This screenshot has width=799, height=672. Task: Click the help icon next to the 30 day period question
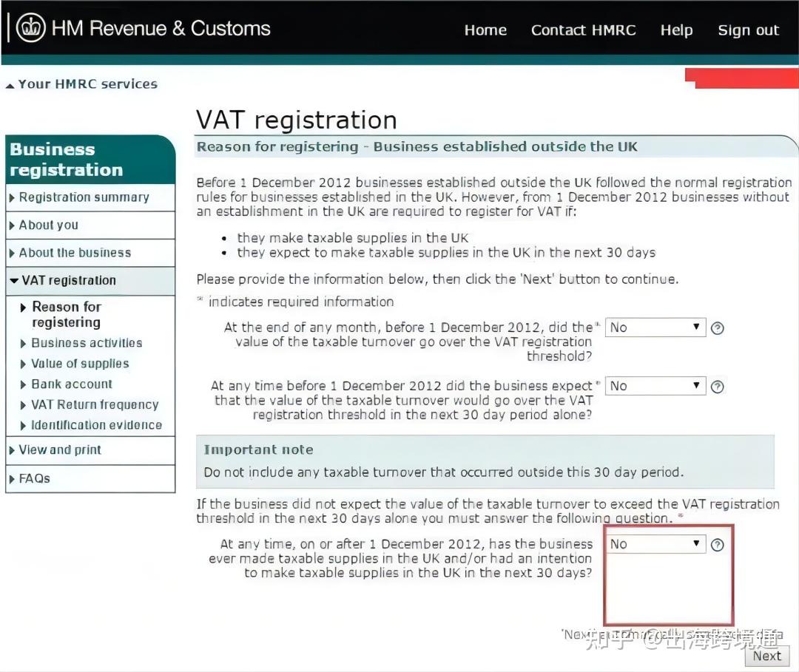tap(717, 385)
